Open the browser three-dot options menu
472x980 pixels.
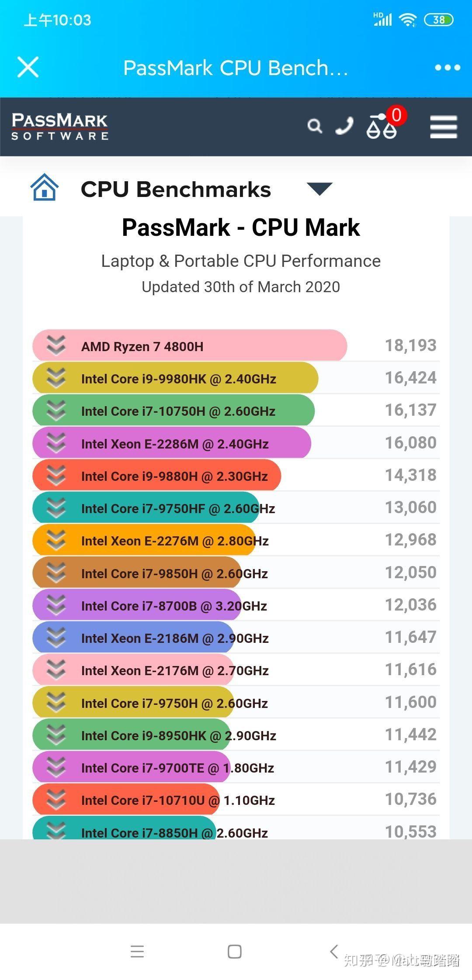click(447, 67)
